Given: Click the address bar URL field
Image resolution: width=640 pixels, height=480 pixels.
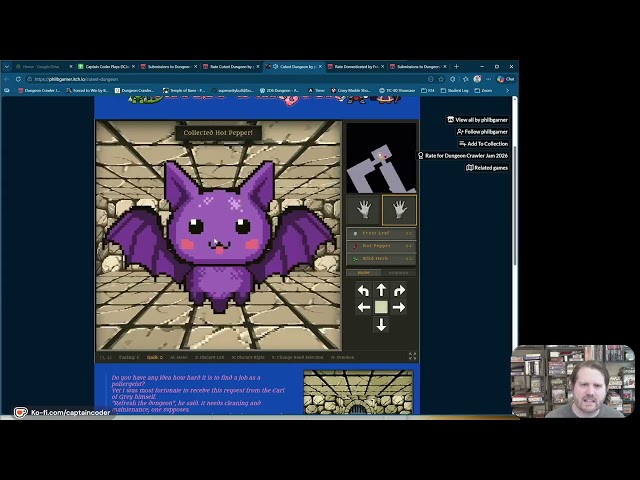Looking at the screenshot, I should [229, 79].
